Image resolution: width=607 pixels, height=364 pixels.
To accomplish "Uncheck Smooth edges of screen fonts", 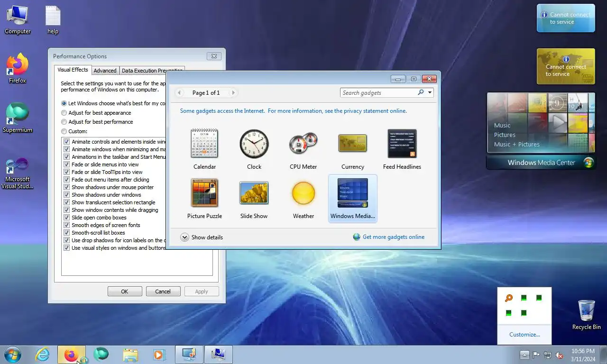I will tap(67, 225).
